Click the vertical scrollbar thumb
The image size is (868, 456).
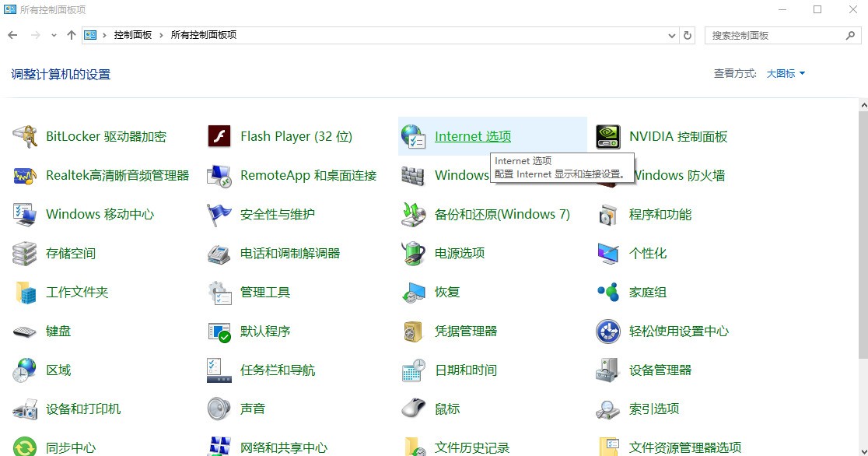[863, 234]
